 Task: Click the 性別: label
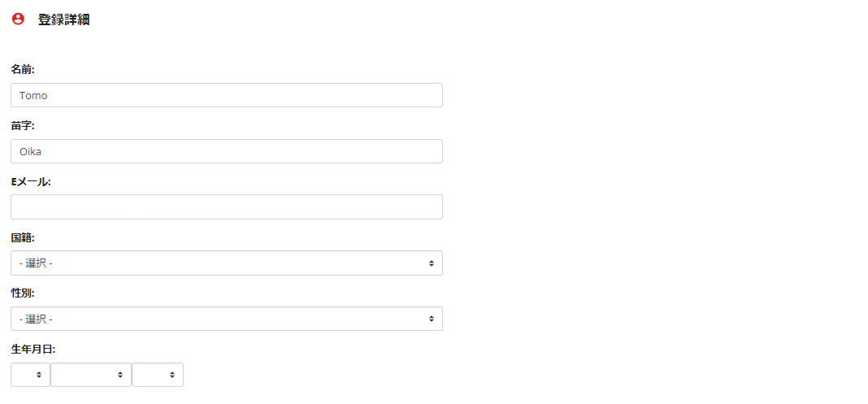23,293
